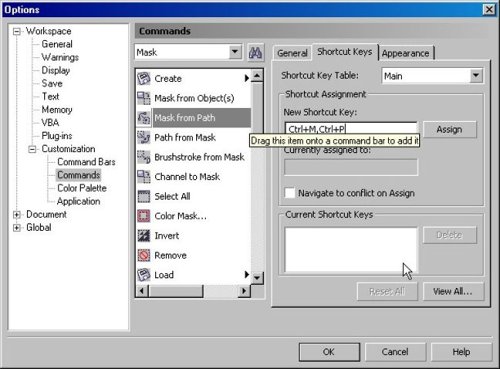This screenshot has width=500, height=369.
Task: Click the Currently assigned to field
Action: tap(351, 167)
